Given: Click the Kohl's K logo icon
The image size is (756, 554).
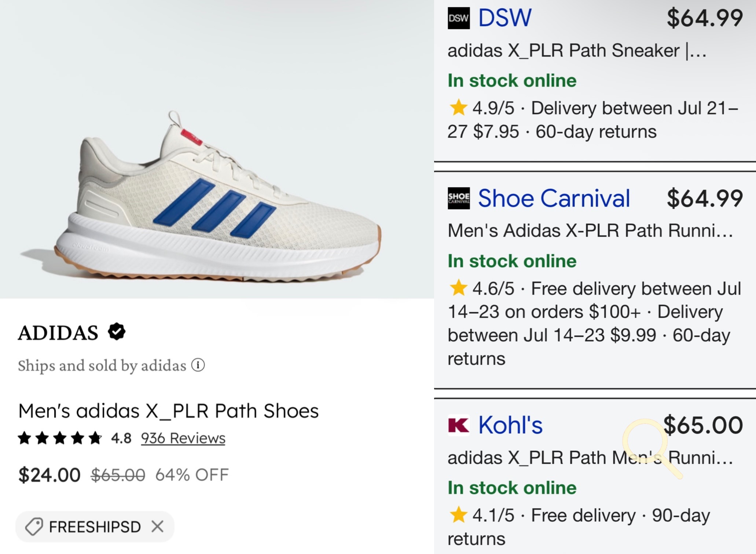Looking at the screenshot, I should 458,425.
